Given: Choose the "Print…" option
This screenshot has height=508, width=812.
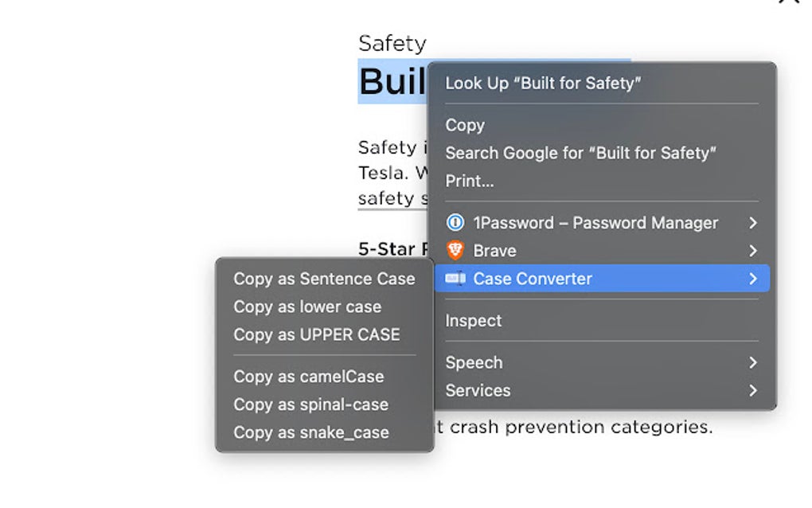Looking at the screenshot, I should pyautogui.click(x=470, y=181).
